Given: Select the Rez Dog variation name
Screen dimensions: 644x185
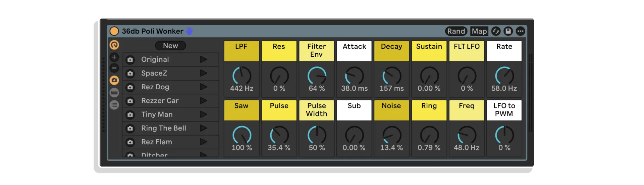Looking at the screenshot, I should [155, 87].
